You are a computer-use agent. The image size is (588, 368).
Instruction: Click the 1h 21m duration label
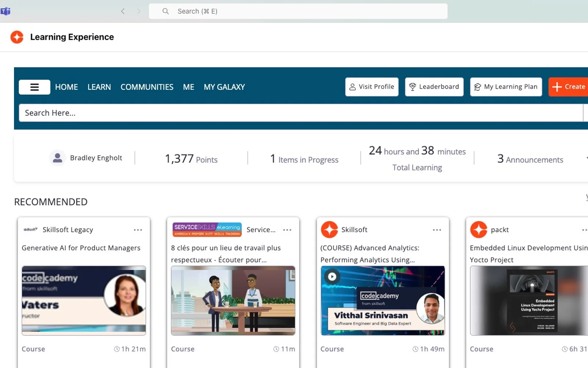130,349
